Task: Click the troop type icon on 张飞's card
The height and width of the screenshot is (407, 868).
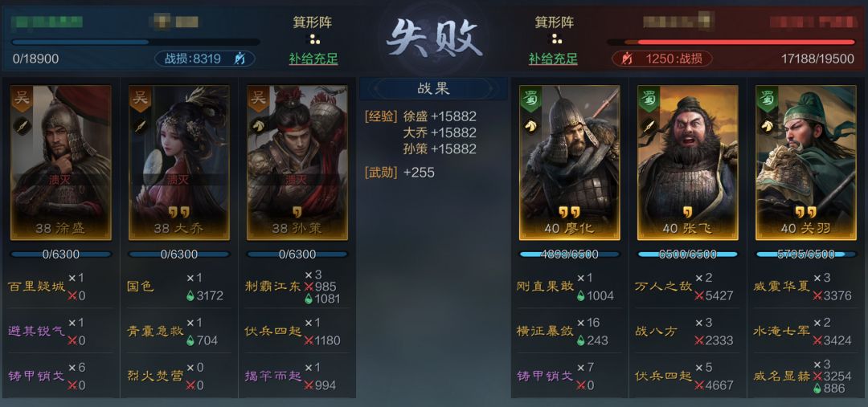Action: [649, 125]
